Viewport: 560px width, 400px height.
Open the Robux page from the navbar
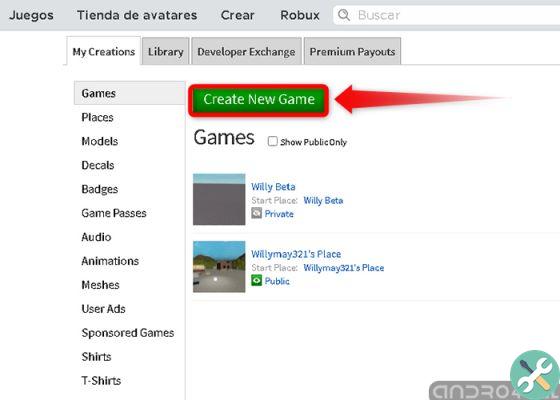pyautogui.click(x=300, y=15)
